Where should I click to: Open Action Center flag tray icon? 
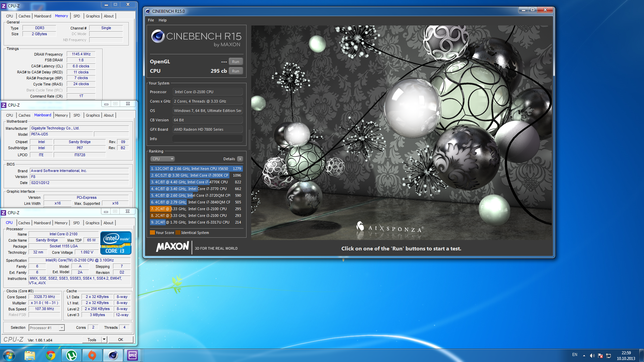(600, 356)
